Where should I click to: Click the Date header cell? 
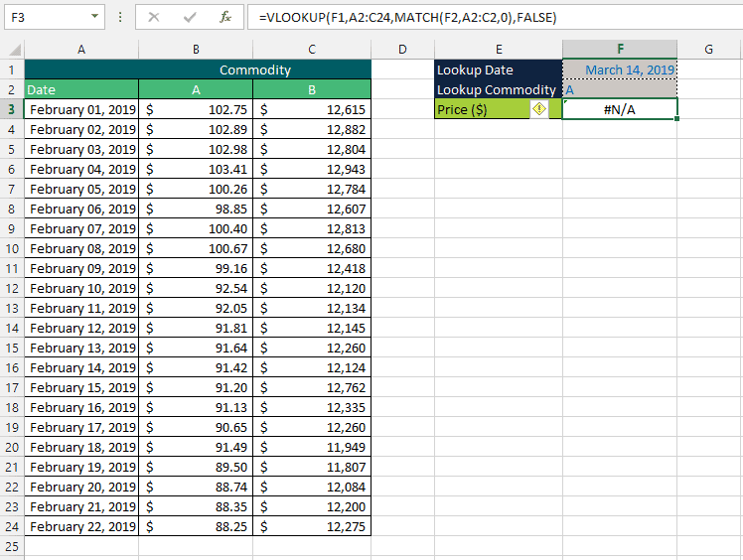pos(81,89)
